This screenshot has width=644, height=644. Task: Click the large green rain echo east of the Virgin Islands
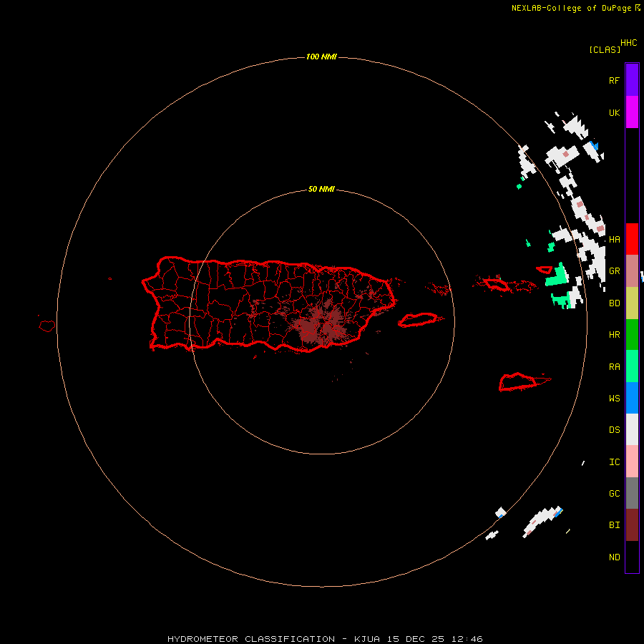(x=557, y=276)
